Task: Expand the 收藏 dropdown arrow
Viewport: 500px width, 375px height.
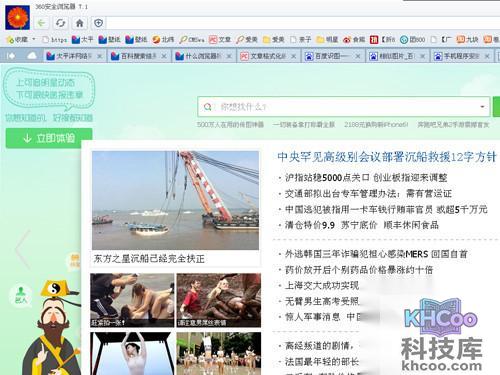Action: pyautogui.click(x=34, y=39)
